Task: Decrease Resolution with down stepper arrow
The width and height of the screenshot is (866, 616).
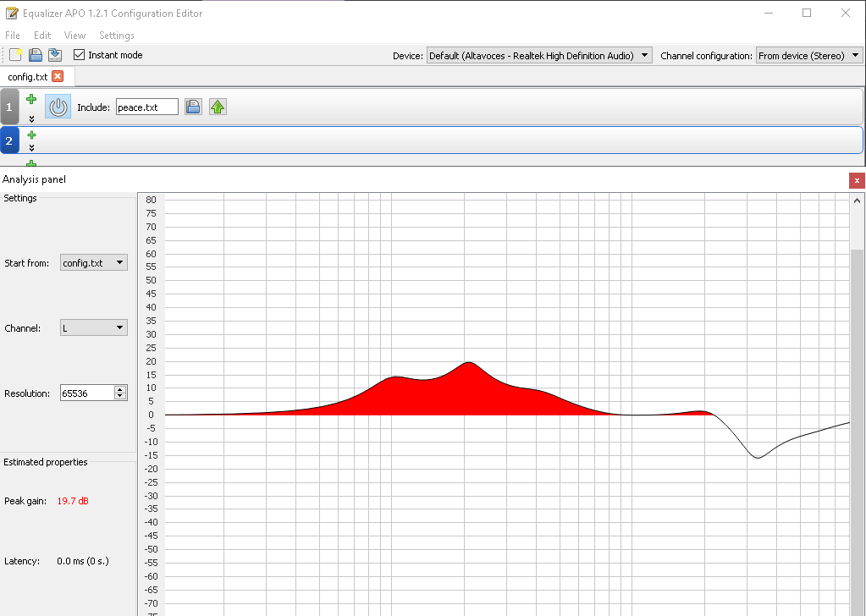Action: pos(120,397)
